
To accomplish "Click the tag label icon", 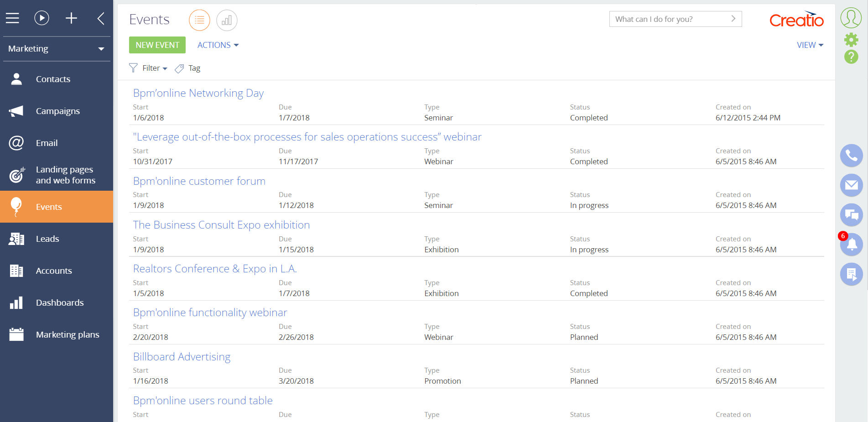I will [x=179, y=68].
